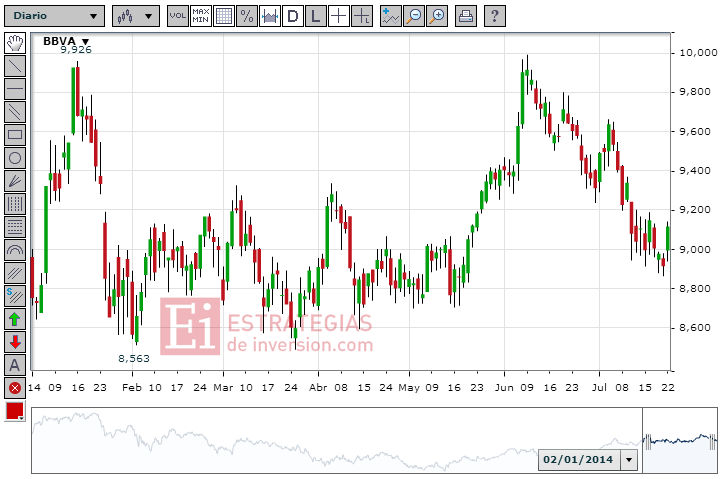
Task: Zoom out of the chart
Action: (x=414, y=16)
